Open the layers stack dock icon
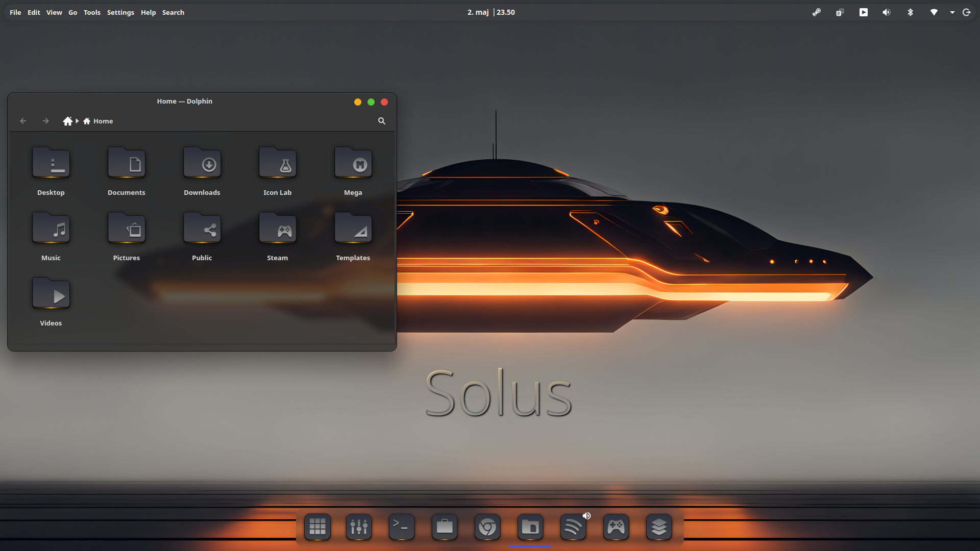 [x=659, y=527]
